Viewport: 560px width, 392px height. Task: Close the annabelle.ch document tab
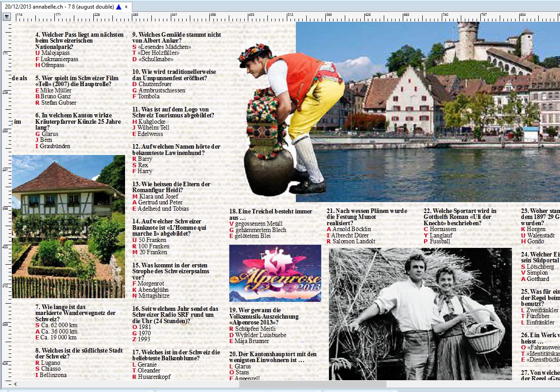click(x=127, y=7)
